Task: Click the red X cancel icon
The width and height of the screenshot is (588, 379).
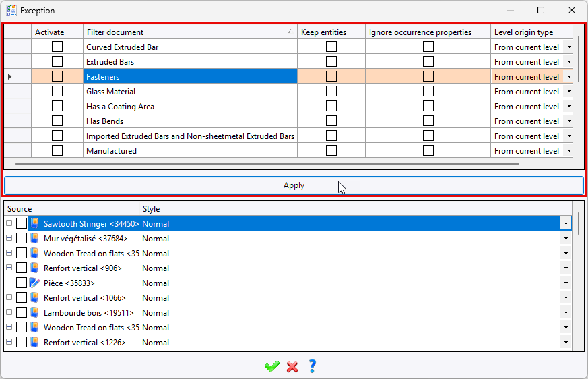Action: (292, 366)
